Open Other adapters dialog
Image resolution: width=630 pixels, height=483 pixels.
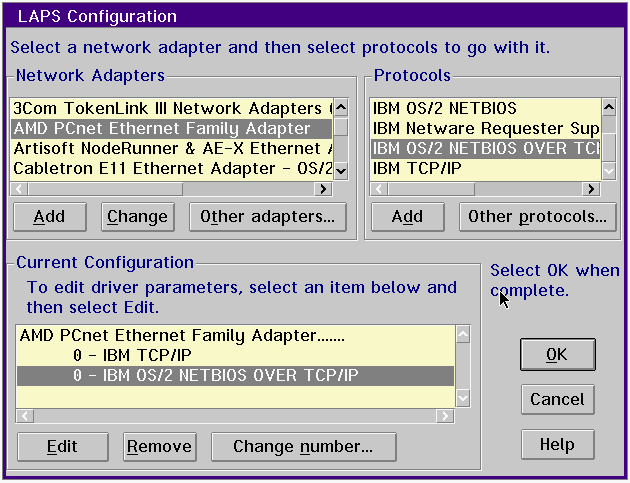(x=268, y=217)
